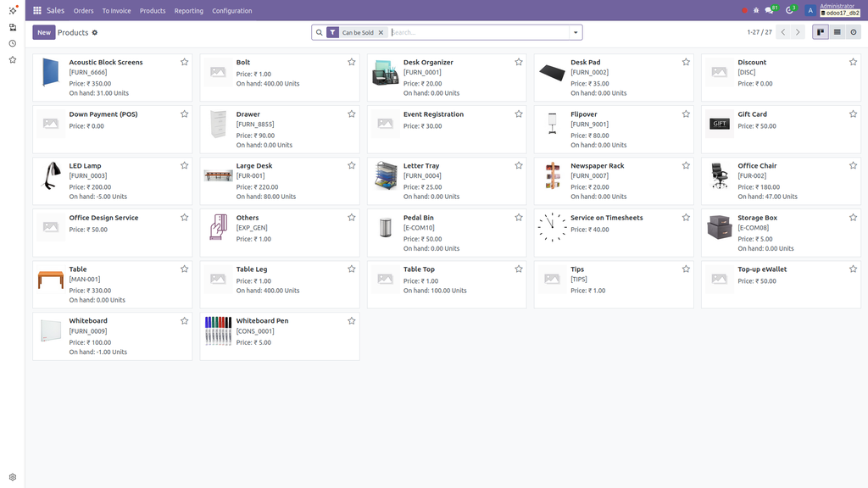Open the Flipover product card
Viewport: 868px width, 488px height.
[x=614, y=130]
